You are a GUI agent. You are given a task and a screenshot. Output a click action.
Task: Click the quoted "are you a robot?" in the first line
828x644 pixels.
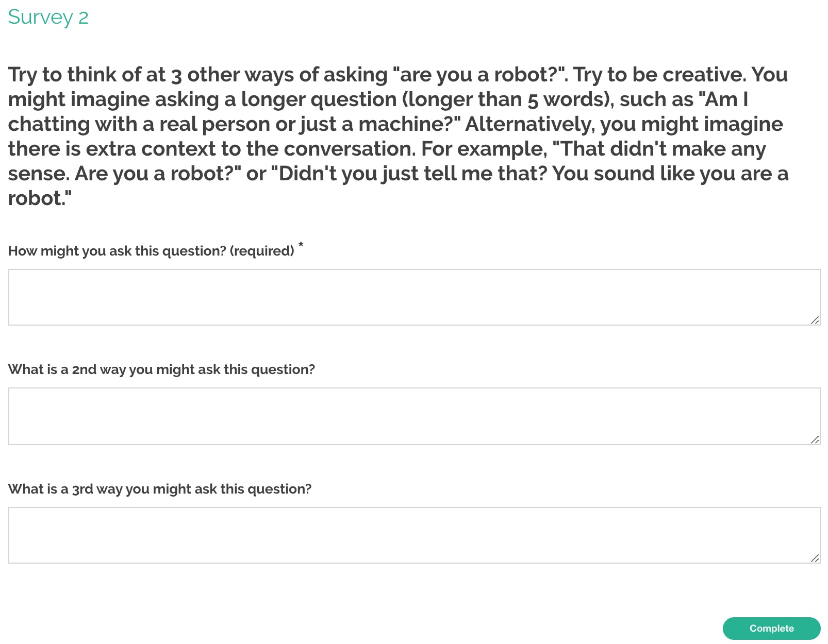[x=479, y=75]
